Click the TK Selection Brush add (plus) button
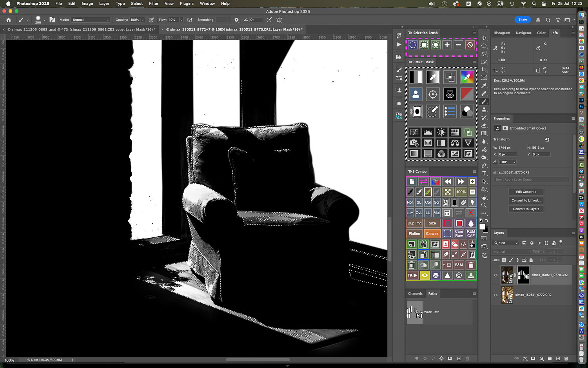 pyautogui.click(x=447, y=45)
